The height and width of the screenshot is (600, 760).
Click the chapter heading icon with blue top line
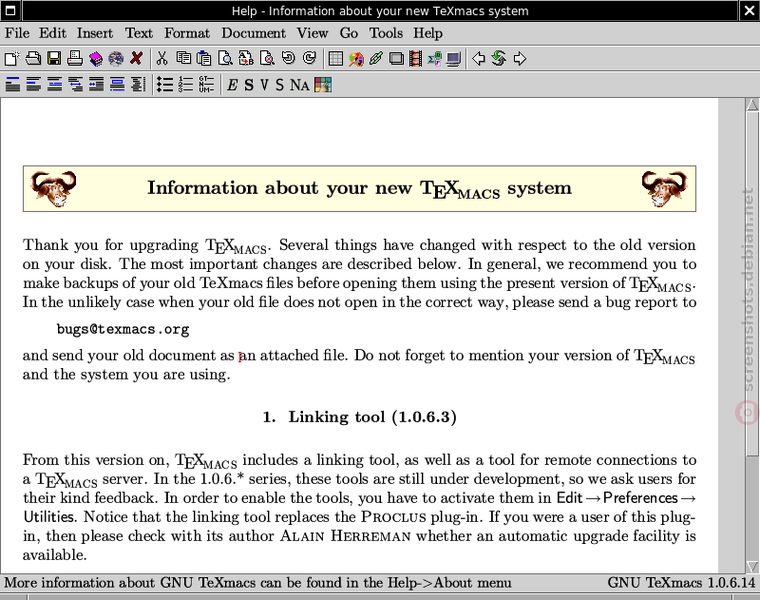pyautogui.click(x=13, y=84)
